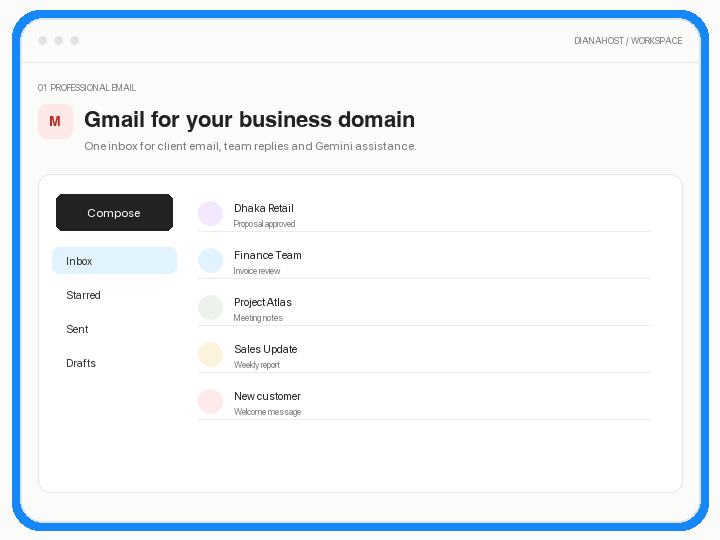Image resolution: width=720 pixels, height=540 pixels.
Task: Click the '01 PROFESSIONAL EMAIL' label
Action: [x=87, y=88]
